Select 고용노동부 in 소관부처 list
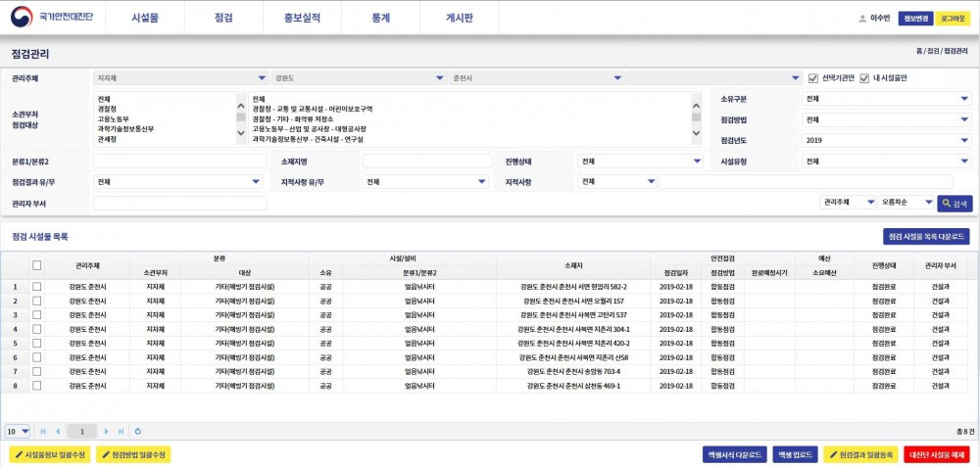The image size is (980, 467). [111, 118]
